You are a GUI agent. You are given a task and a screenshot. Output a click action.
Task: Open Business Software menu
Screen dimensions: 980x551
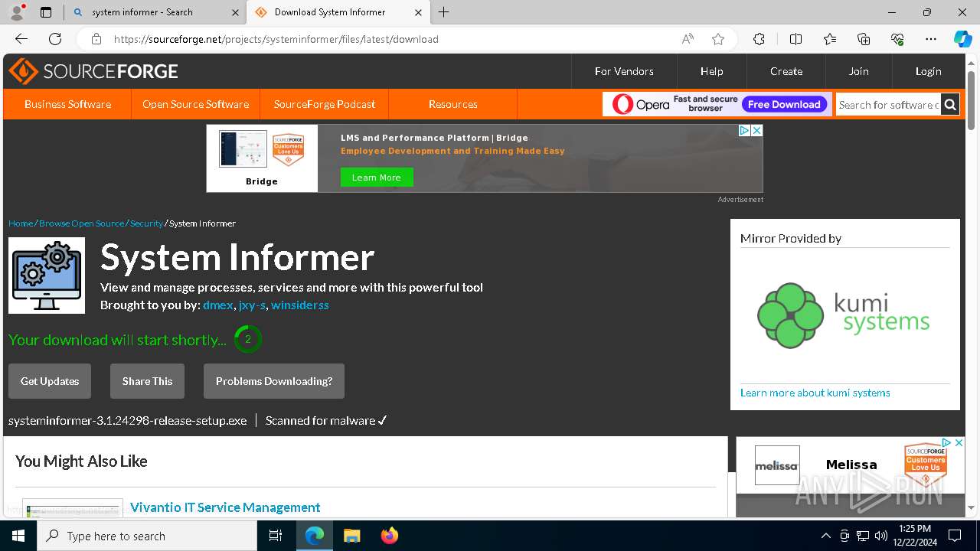tap(67, 104)
